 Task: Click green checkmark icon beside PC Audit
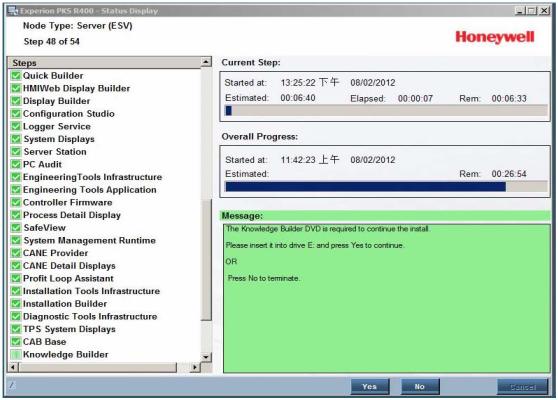[x=16, y=164]
